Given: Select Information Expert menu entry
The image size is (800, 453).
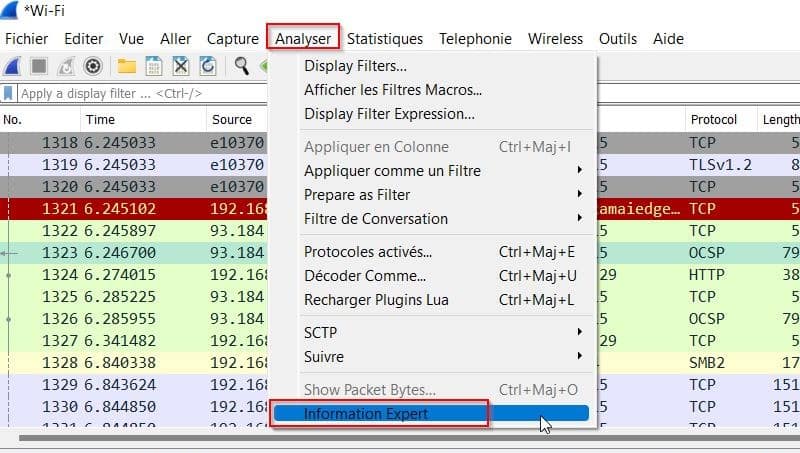Looking at the screenshot, I should pos(431,414).
